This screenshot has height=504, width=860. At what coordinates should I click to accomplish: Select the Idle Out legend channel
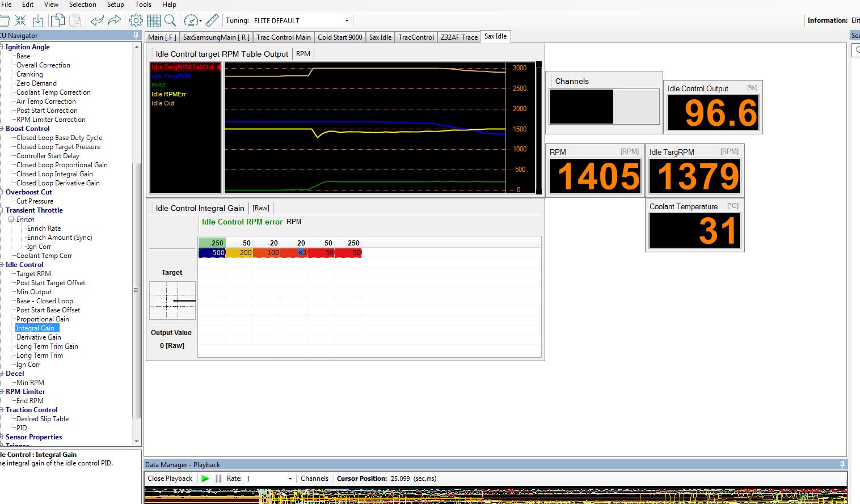point(163,103)
